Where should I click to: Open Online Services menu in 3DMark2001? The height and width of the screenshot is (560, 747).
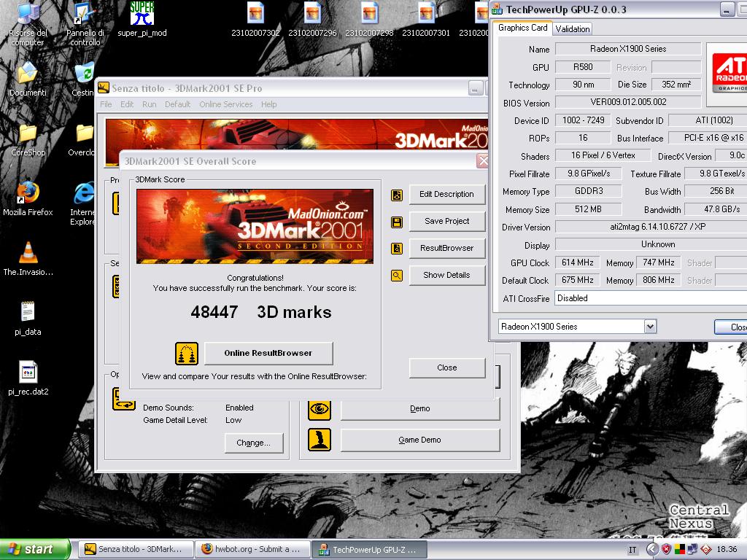pos(226,104)
